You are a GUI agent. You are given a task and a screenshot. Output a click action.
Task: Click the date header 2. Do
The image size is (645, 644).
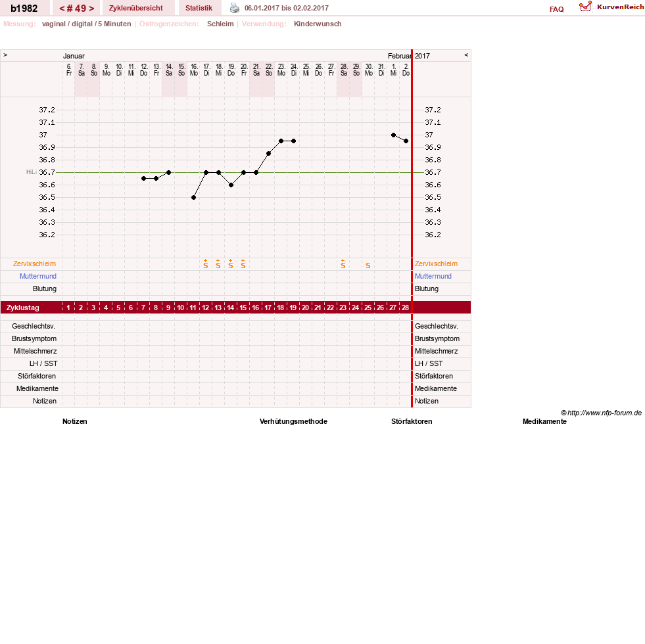coord(406,70)
